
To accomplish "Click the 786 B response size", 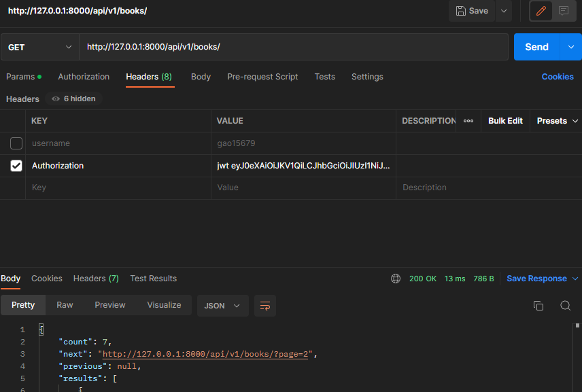I will tap(483, 279).
